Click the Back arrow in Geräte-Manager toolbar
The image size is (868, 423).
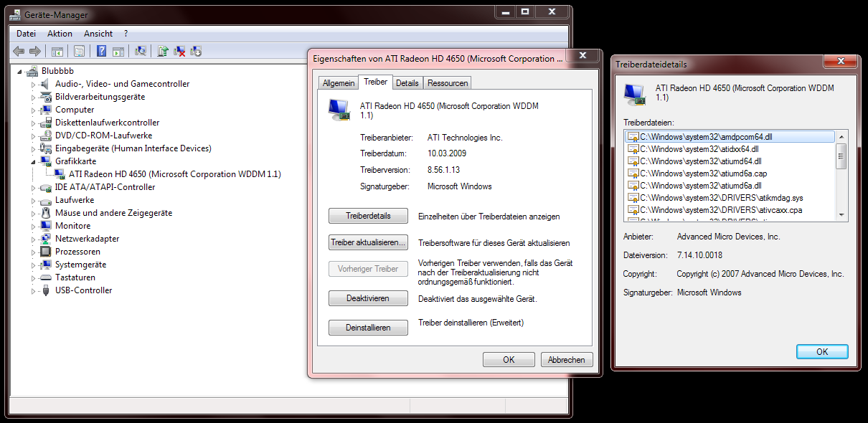tap(19, 51)
